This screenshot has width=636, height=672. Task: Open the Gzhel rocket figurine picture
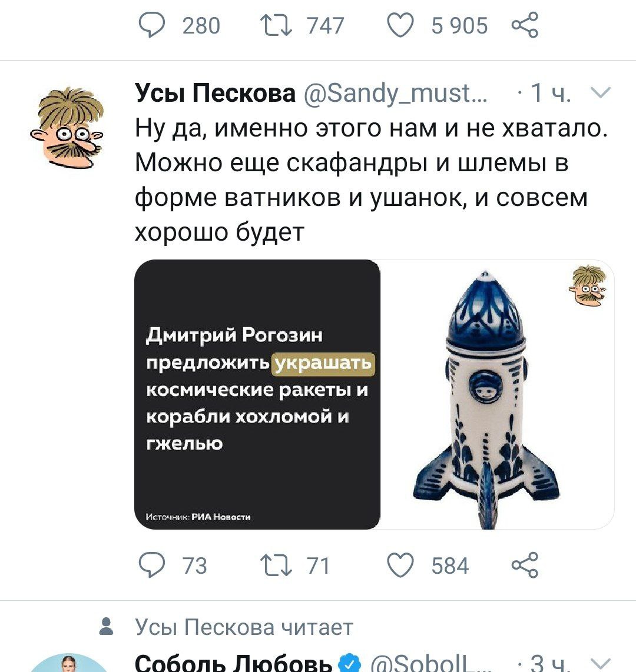click(498, 394)
